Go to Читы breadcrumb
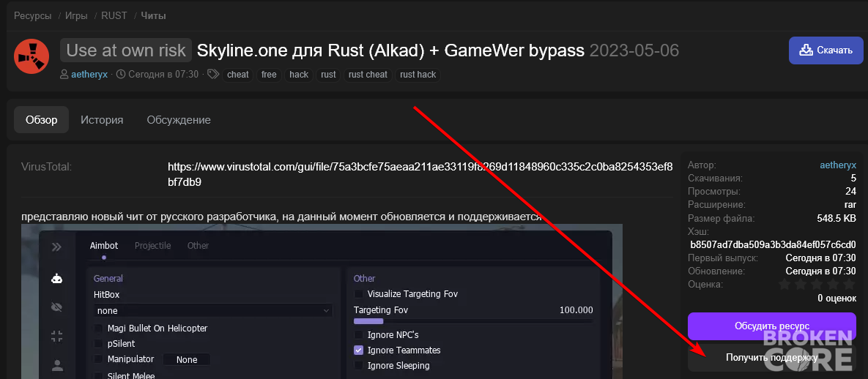868x379 pixels. tap(153, 16)
